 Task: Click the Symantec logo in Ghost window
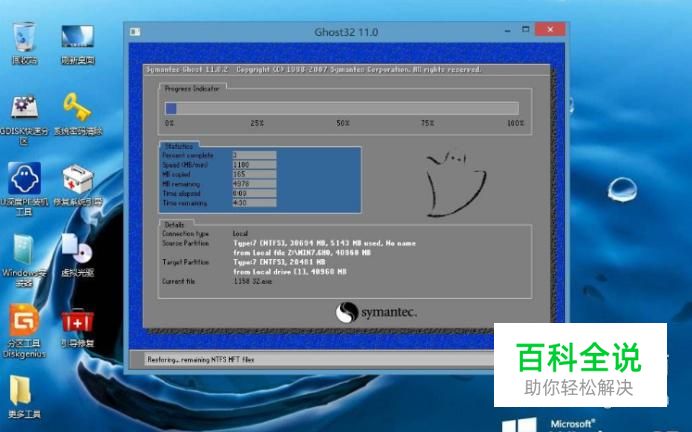click(376, 312)
